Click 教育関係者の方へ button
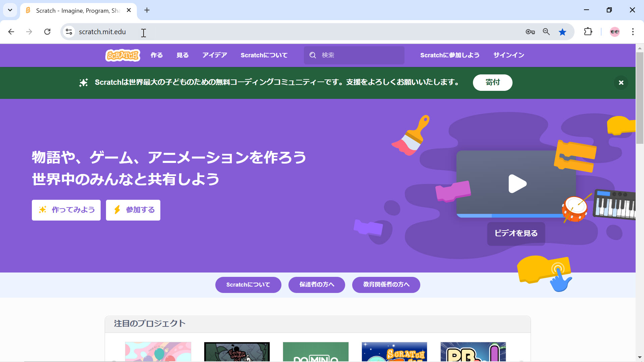 coord(386,285)
